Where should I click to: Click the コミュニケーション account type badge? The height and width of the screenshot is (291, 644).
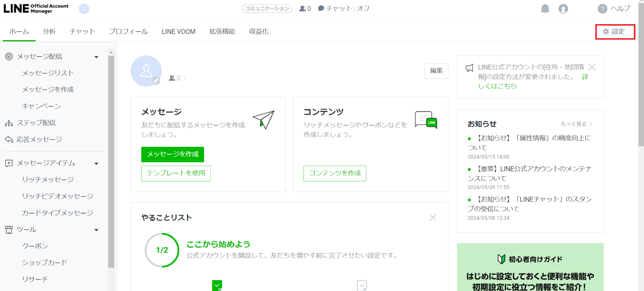(267, 8)
